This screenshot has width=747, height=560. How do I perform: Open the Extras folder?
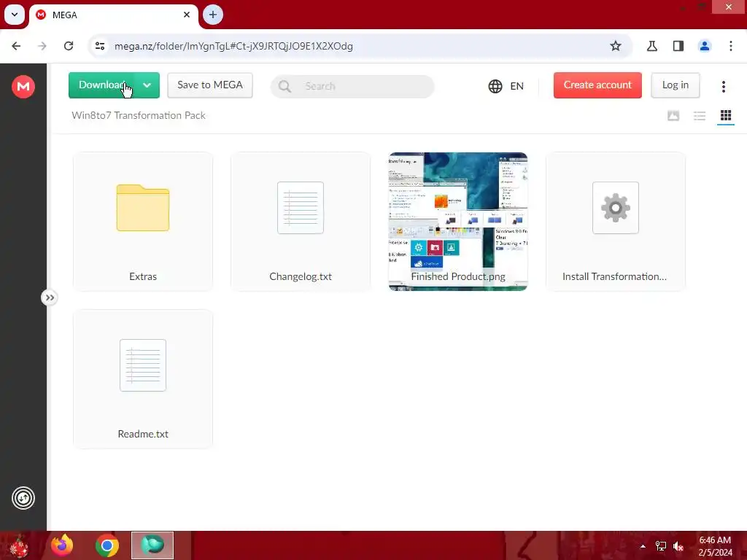(143, 222)
